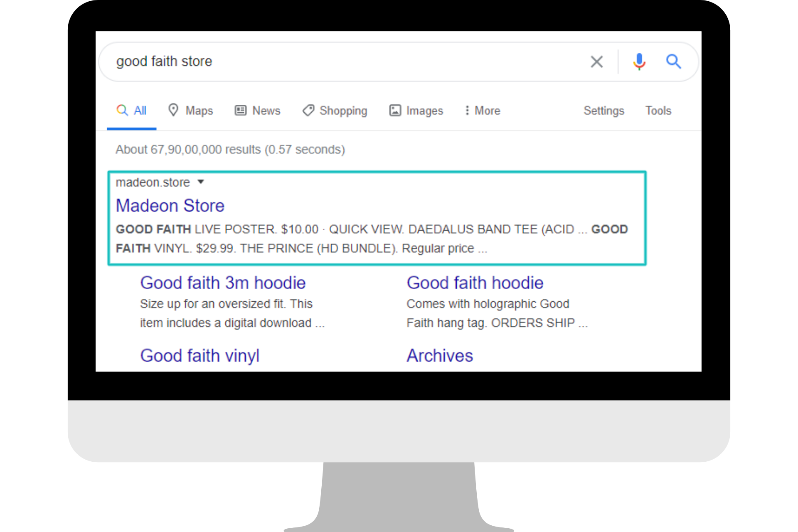The height and width of the screenshot is (532, 798).
Task: Open the Good faith hoodie link
Action: 475,283
